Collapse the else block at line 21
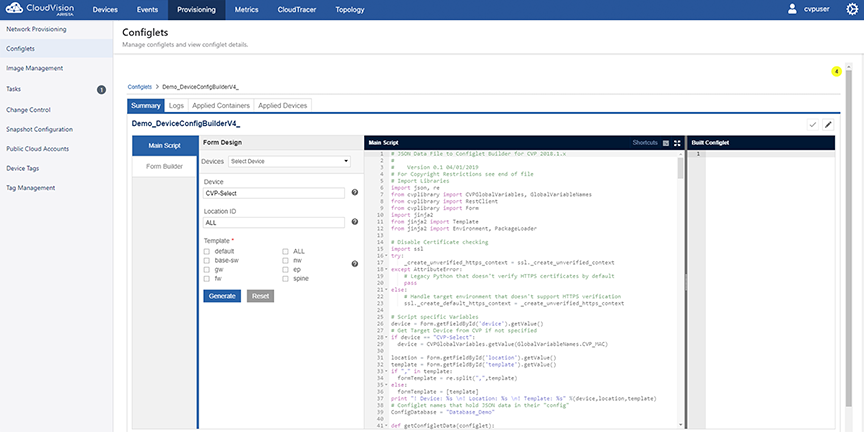Screen dimensions: 864x432 (x=386, y=290)
